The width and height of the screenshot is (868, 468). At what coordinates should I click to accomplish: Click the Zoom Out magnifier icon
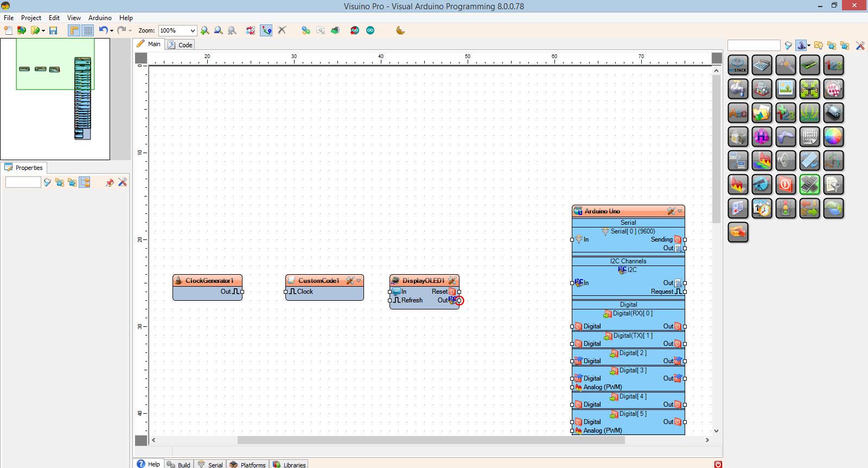point(218,30)
